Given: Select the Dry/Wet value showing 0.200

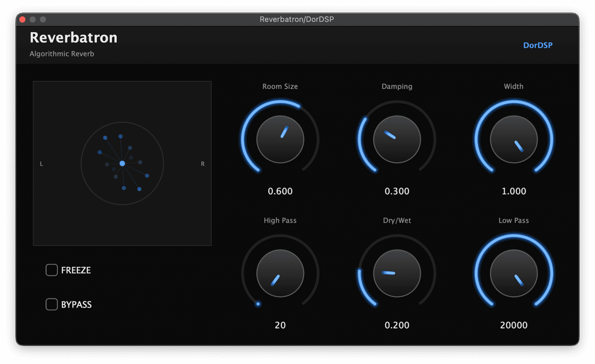Looking at the screenshot, I should (397, 325).
